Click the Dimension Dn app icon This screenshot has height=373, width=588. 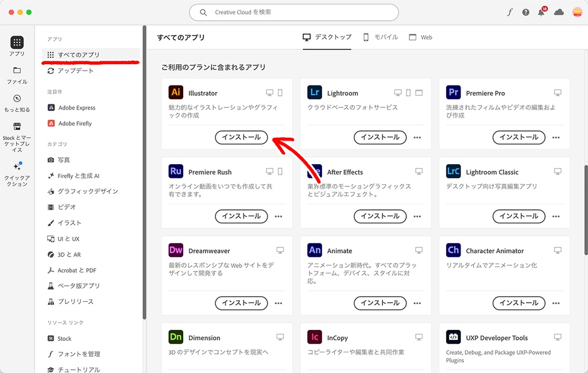point(176,337)
